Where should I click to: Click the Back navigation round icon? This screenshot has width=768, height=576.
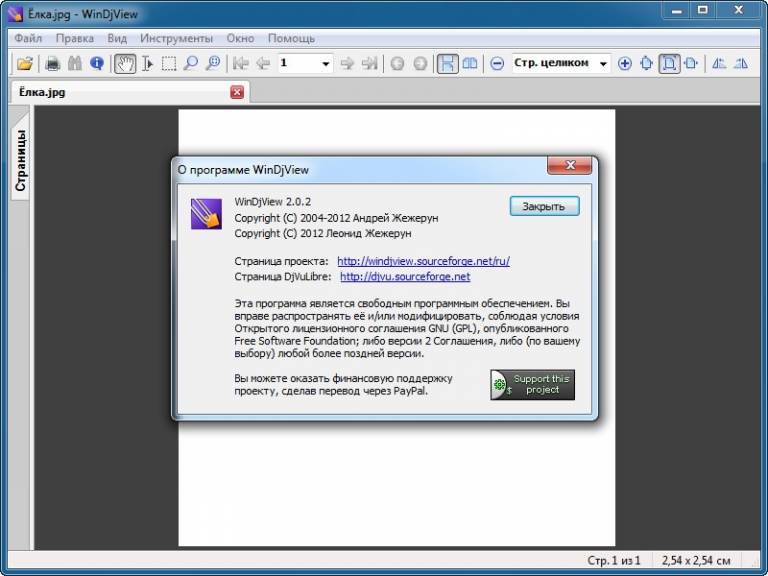pyautogui.click(x=398, y=63)
